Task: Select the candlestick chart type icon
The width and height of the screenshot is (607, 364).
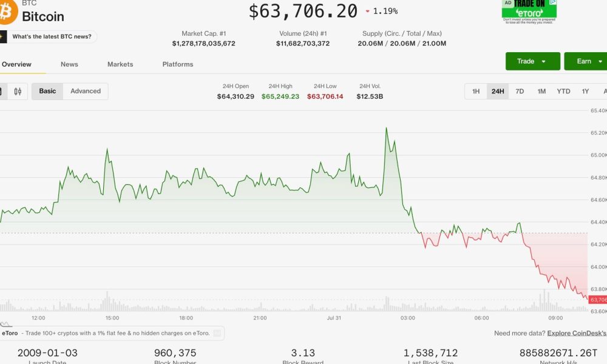Action: click(x=18, y=91)
